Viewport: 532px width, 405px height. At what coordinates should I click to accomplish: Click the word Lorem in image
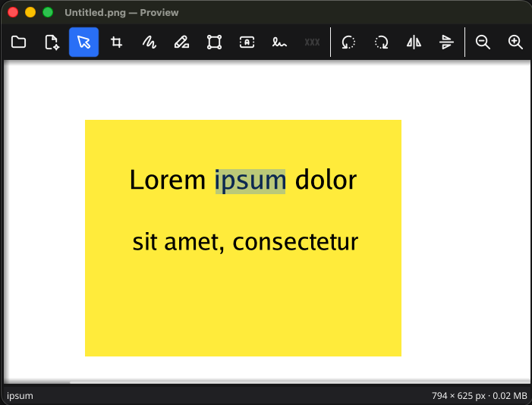(x=167, y=180)
